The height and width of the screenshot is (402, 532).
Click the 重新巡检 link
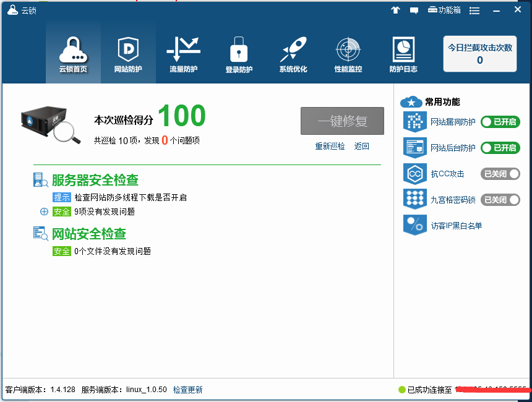[330, 147]
